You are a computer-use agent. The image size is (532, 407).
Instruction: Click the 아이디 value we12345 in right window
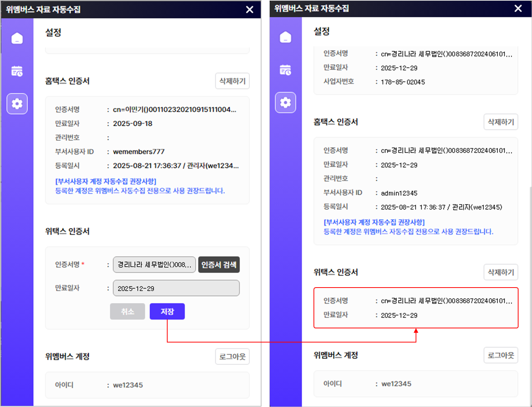click(x=396, y=384)
